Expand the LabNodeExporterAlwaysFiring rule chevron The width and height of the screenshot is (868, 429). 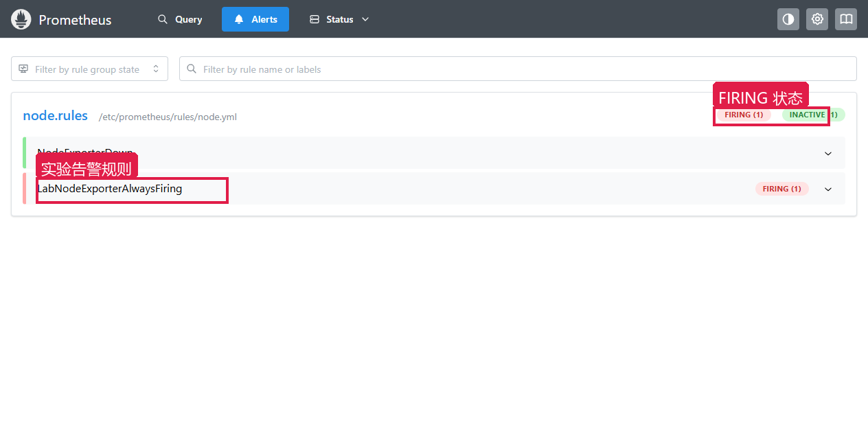[828, 189]
